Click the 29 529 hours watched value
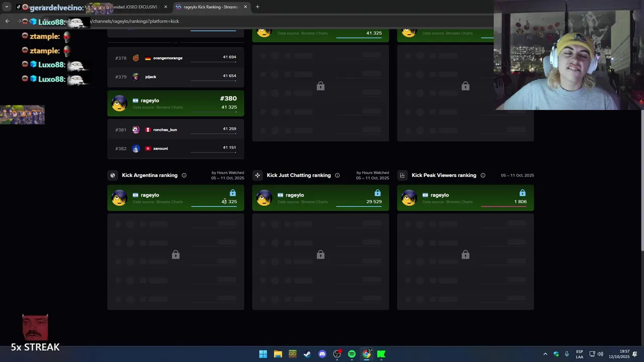Image resolution: width=644 pixels, height=362 pixels. (374, 202)
